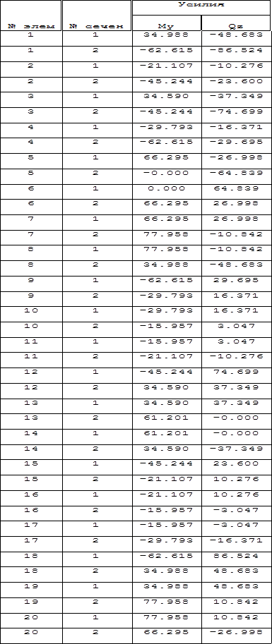Select the My column header

click(166, 26)
